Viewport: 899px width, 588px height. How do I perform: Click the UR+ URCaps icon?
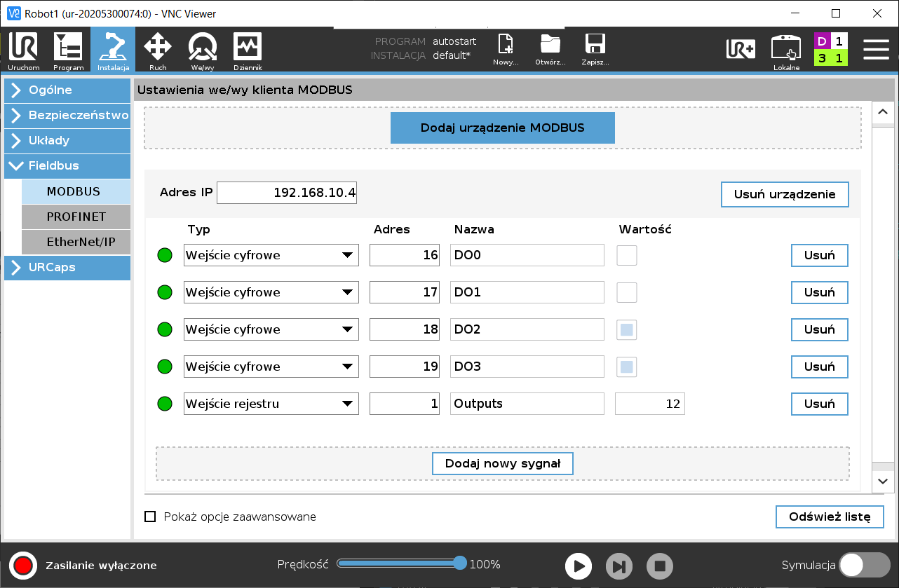[741, 48]
